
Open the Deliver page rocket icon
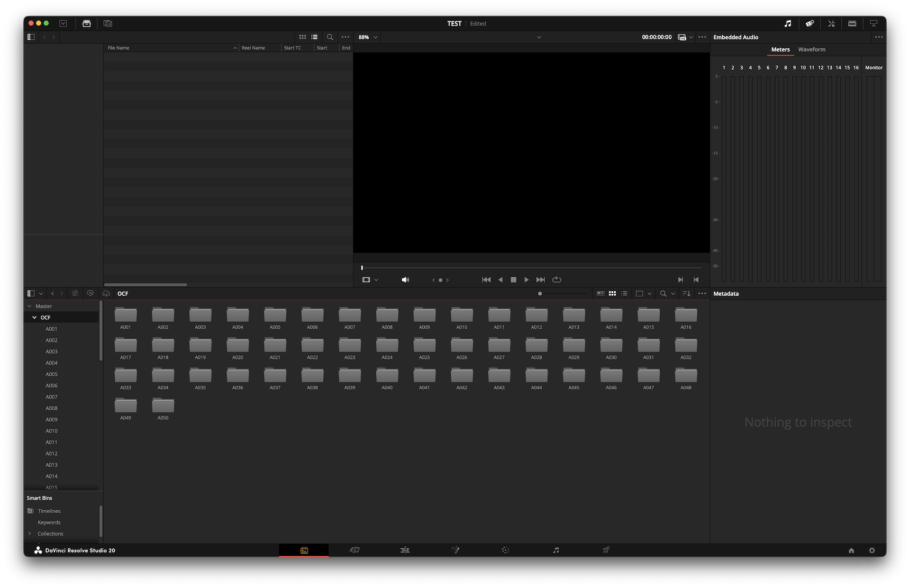pos(606,550)
